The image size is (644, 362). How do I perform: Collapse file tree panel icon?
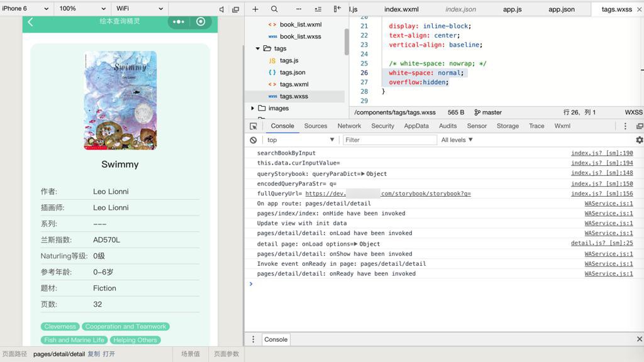pyautogui.click(x=337, y=9)
